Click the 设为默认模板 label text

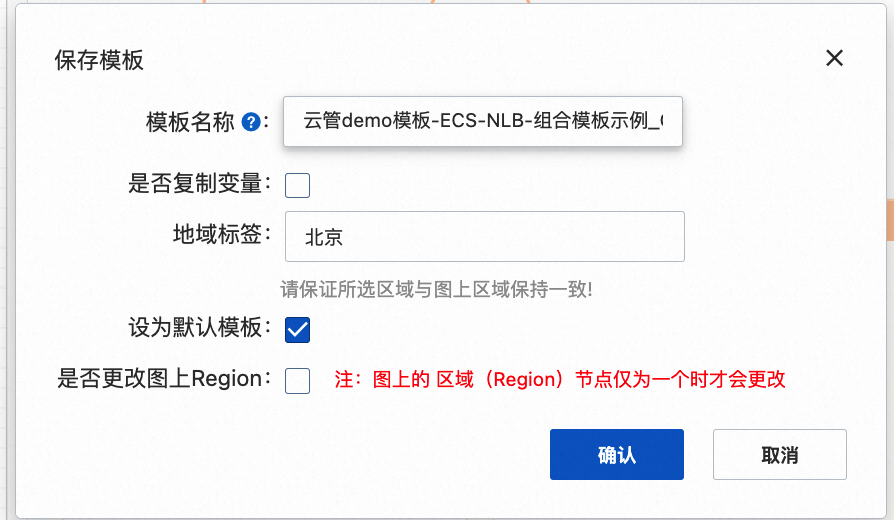194,327
